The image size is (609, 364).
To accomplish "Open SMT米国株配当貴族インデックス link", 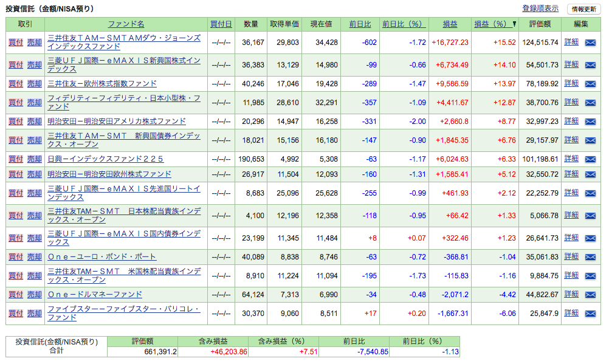I will tap(124, 275).
